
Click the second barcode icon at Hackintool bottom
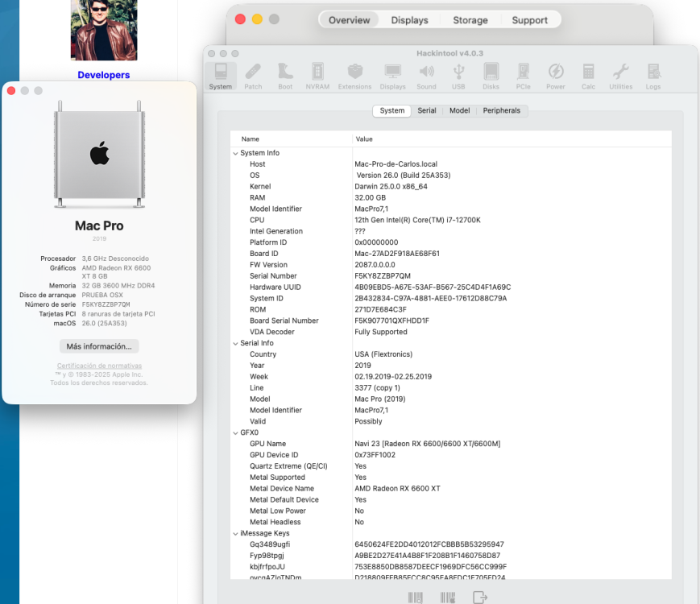click(x=448, y=598)
